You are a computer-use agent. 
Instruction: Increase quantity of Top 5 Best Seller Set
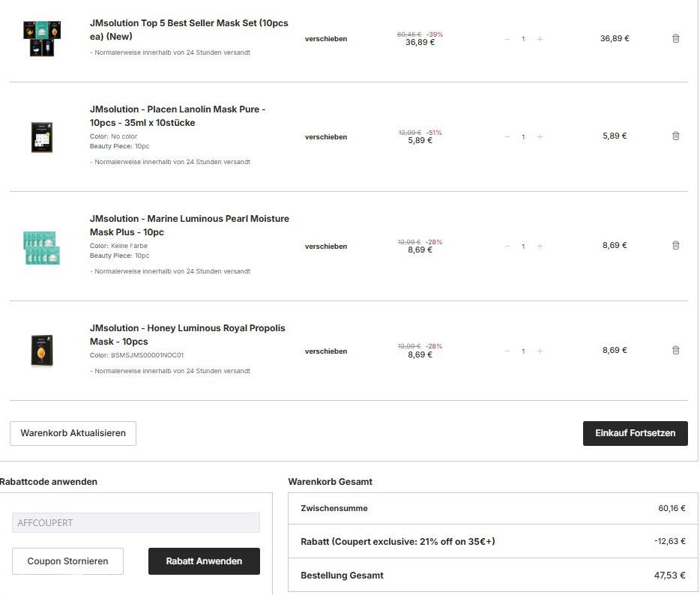(x=540, y=39)
